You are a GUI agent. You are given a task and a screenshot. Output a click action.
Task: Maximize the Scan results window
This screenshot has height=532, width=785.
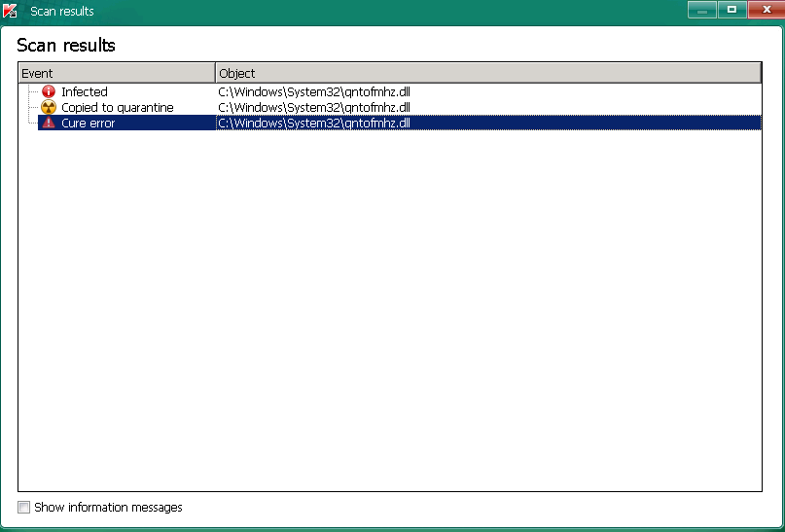(x=731, y=10)
